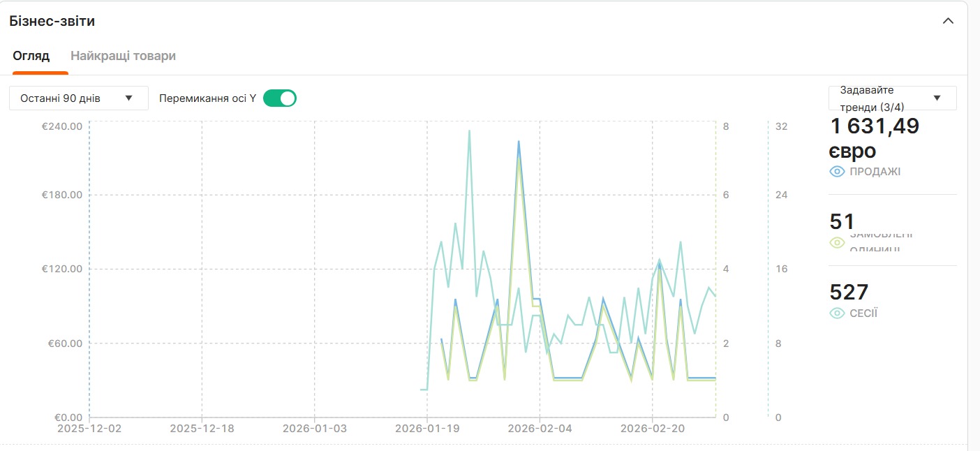Click the СЕСІЇ label
Screen dimensions: 980x451
tap(863, 313)
